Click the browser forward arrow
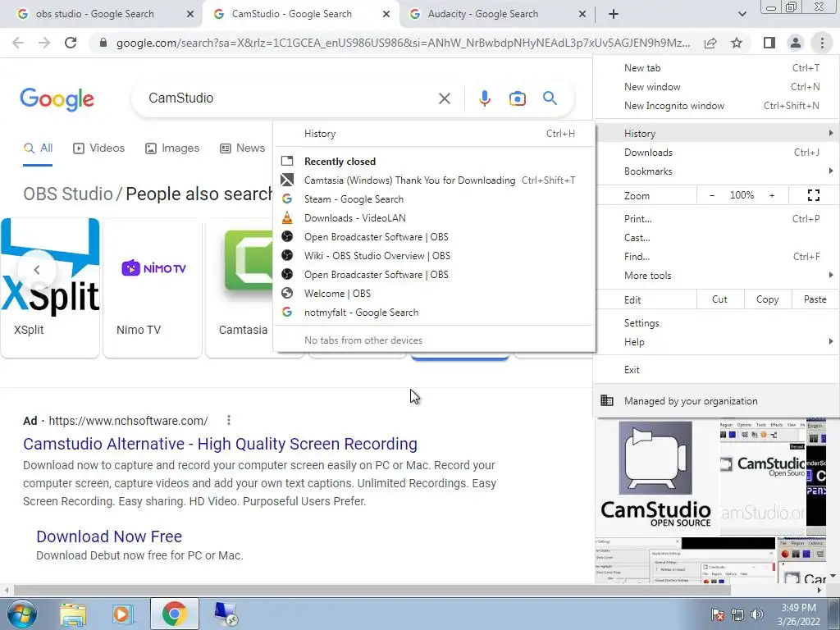Screen dimensions: 840x630 [44, 43]
